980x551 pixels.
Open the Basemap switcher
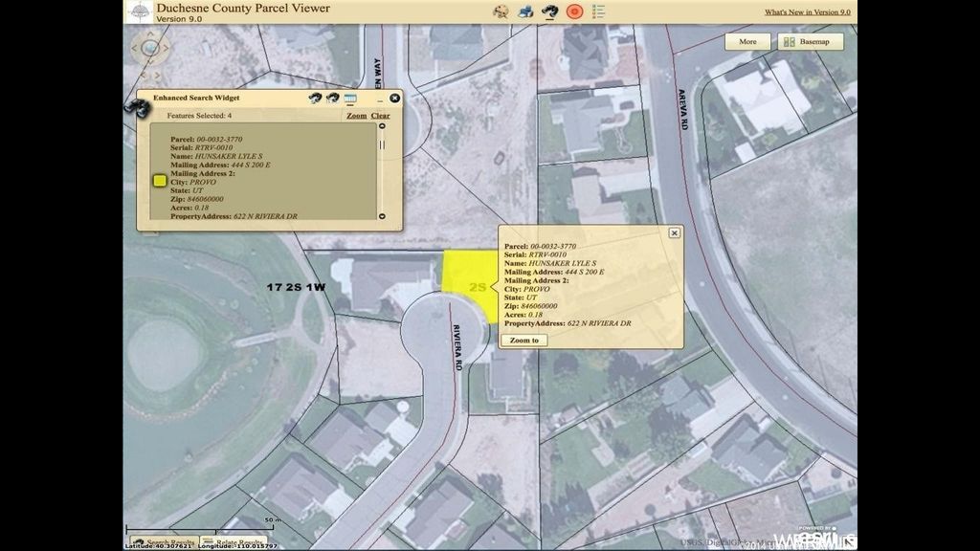[811, 42]
